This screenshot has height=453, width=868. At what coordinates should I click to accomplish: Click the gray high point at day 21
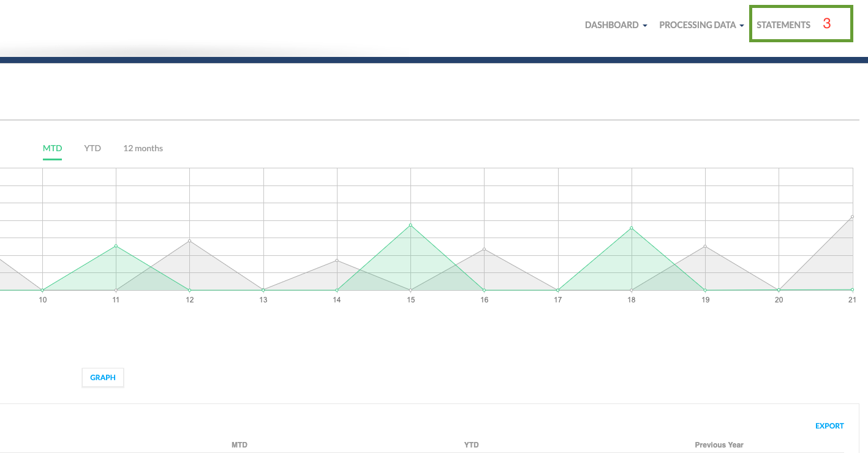point(852,217)
